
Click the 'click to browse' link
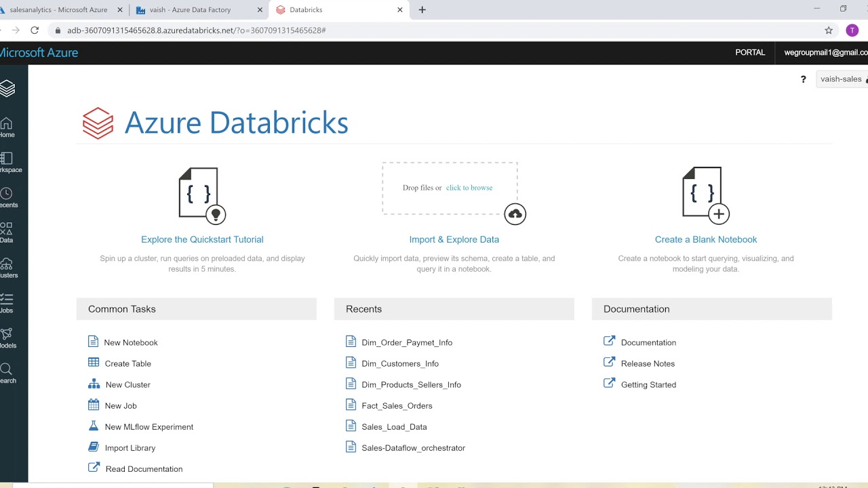(x=469, y=188)
